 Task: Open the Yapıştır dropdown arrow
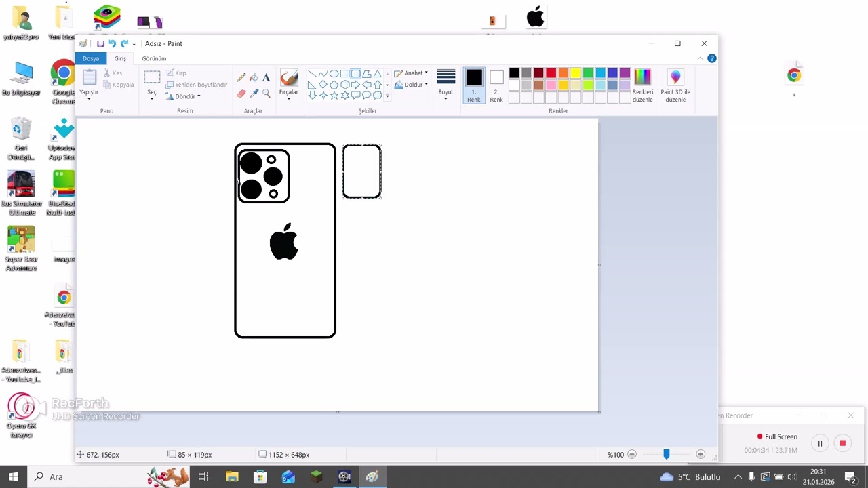(x=89, y=99)
